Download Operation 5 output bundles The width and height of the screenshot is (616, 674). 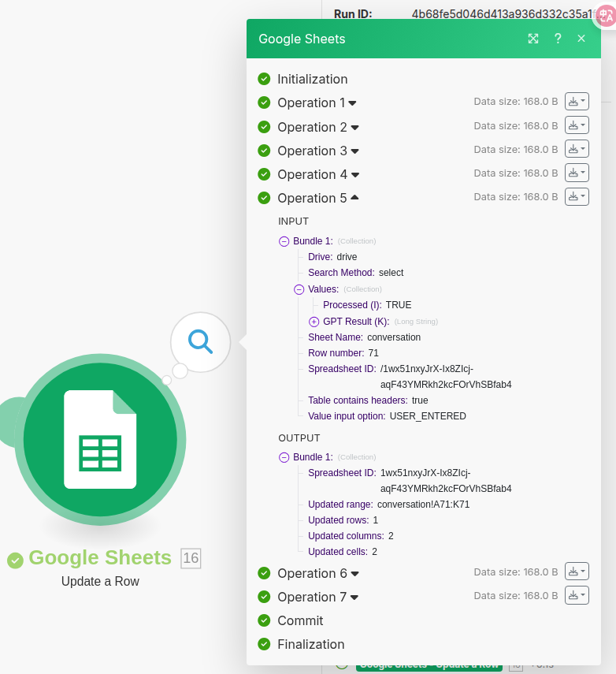click(x=577, y=197)
